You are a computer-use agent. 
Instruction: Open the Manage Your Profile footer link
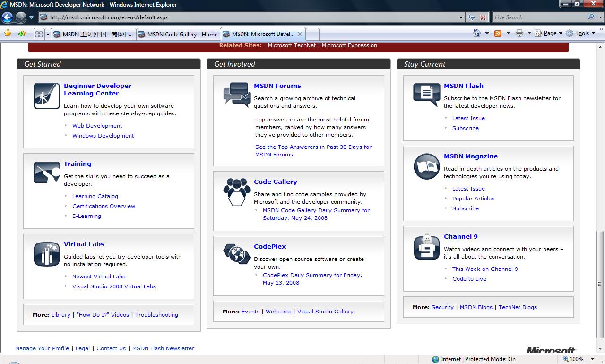(42, 348)
